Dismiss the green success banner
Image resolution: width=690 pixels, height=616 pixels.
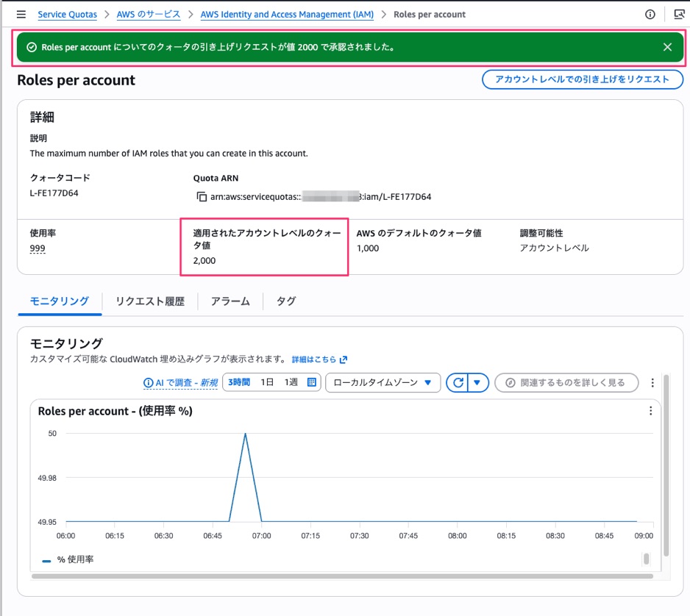tap(667, 47)
